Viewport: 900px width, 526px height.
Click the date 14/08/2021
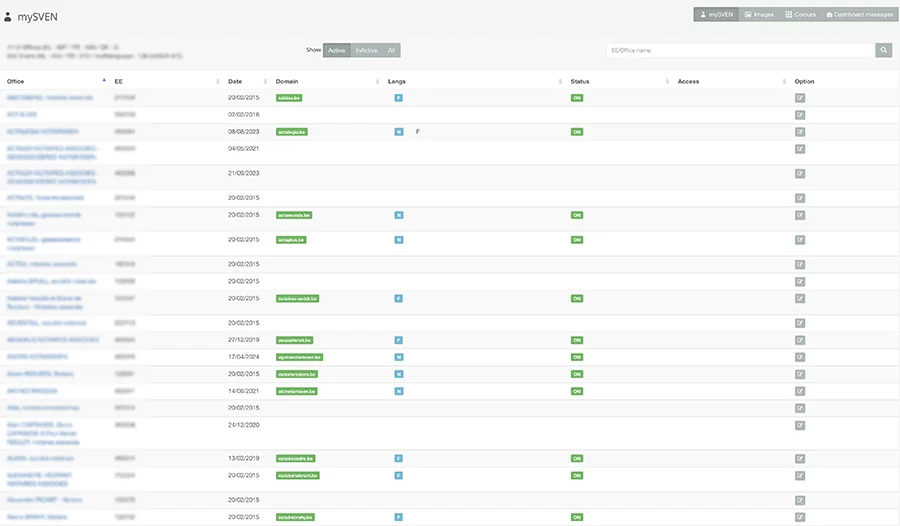243,391
